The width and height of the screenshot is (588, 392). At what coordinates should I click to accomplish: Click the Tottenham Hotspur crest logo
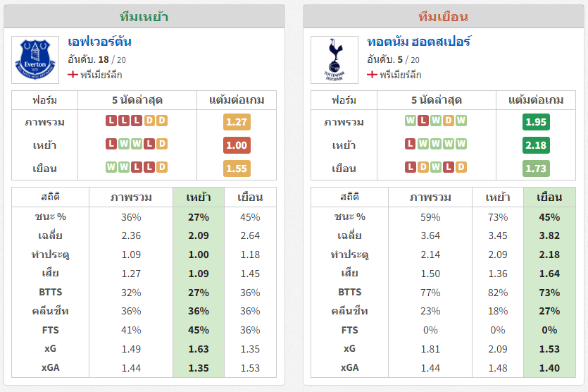(x=334, y=60)
